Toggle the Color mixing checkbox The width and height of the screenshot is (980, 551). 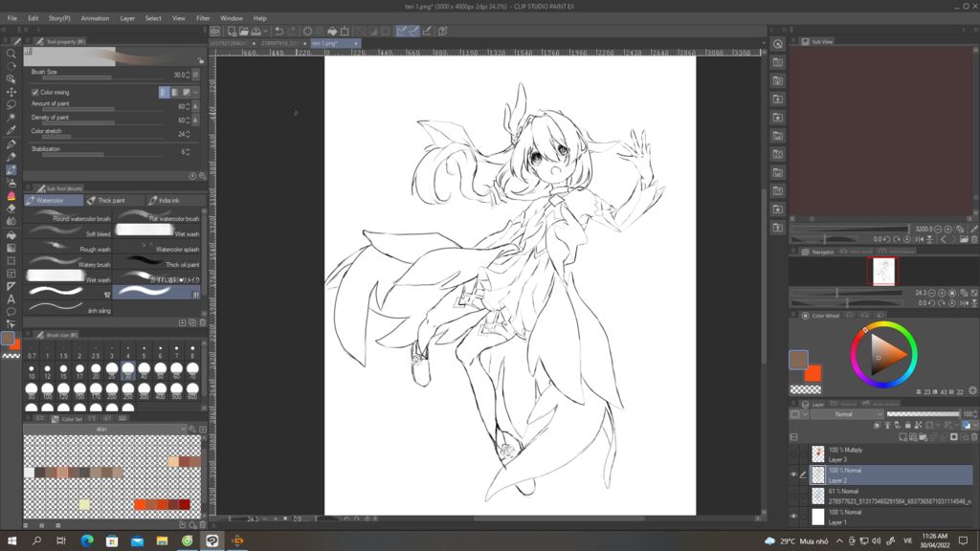[35, 93]
